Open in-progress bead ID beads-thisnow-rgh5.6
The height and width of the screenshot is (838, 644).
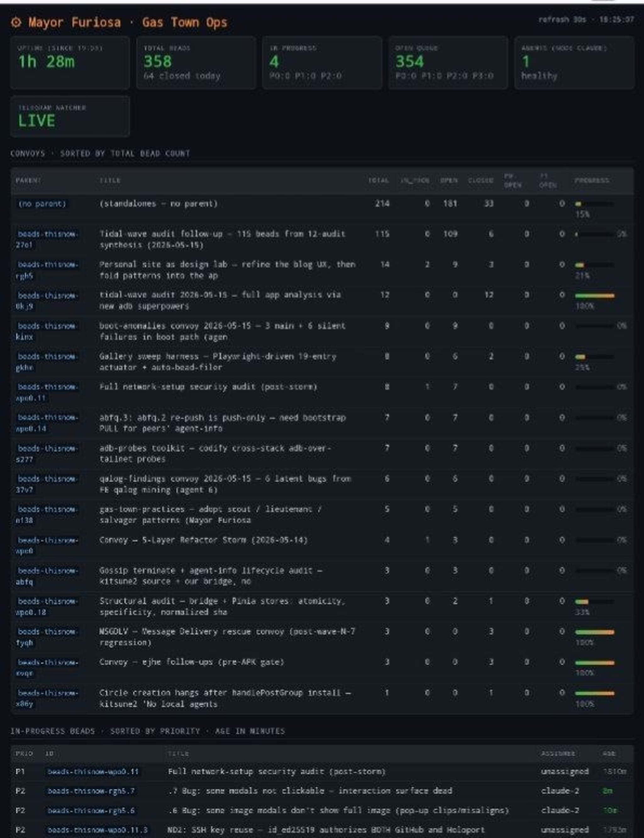(x=91, y=810)
